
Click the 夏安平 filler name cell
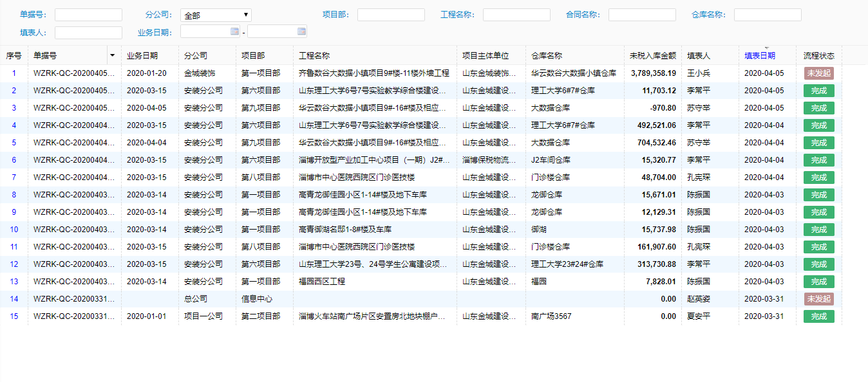699,316
